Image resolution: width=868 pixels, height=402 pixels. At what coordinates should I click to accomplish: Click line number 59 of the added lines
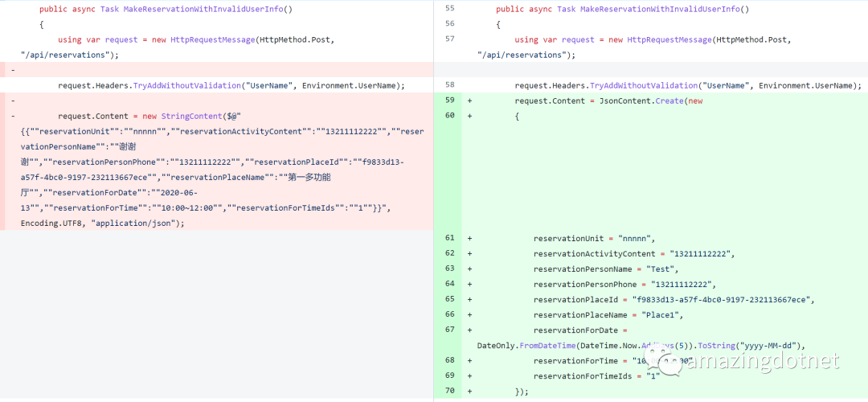click(449, 100)
